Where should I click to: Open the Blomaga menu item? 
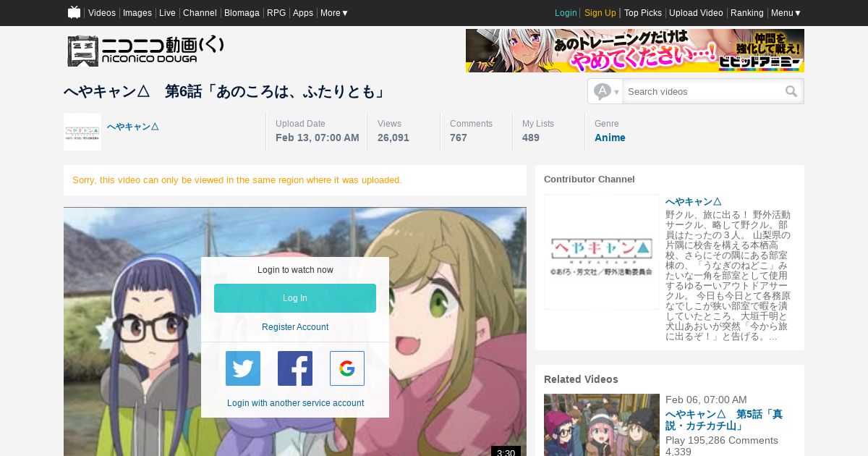click(242, 13)
